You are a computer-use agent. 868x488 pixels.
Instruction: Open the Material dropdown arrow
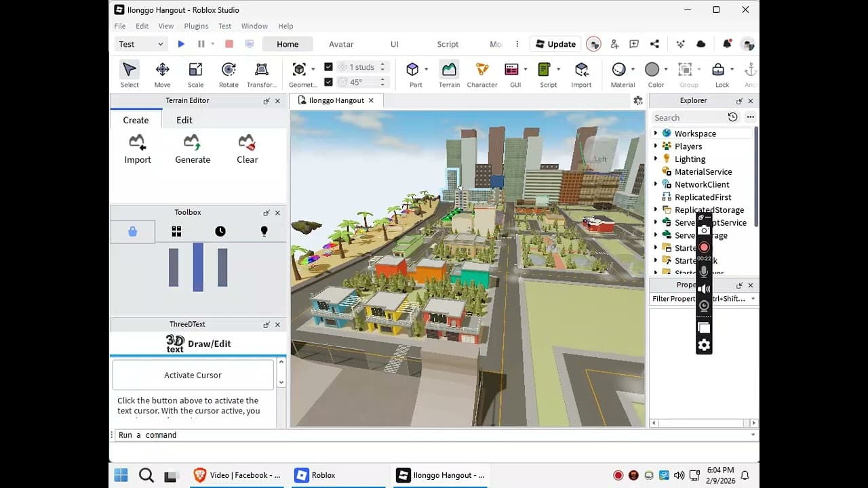tap(633, 69)
